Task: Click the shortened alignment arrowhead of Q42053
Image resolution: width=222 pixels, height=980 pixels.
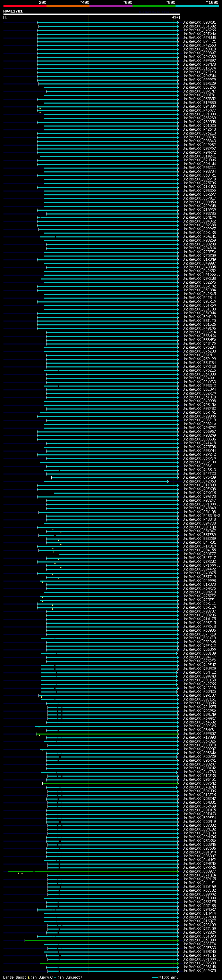Action: (x=168, y=481)
